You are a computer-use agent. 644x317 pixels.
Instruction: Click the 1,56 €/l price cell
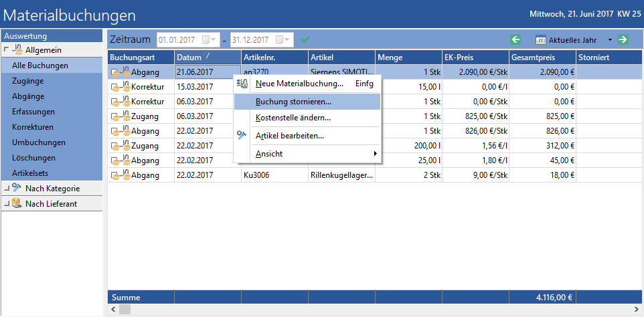pyautogui.click(x=475, y=146)
